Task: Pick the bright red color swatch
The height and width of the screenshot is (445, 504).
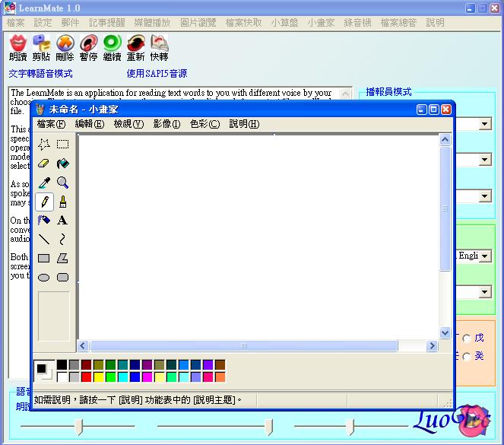Action: point(87,377)
